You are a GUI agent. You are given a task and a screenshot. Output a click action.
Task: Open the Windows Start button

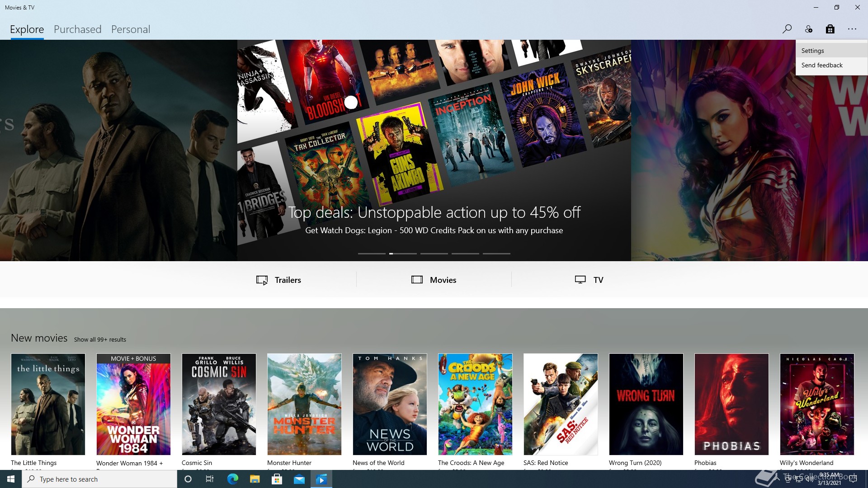coord(11,479)
